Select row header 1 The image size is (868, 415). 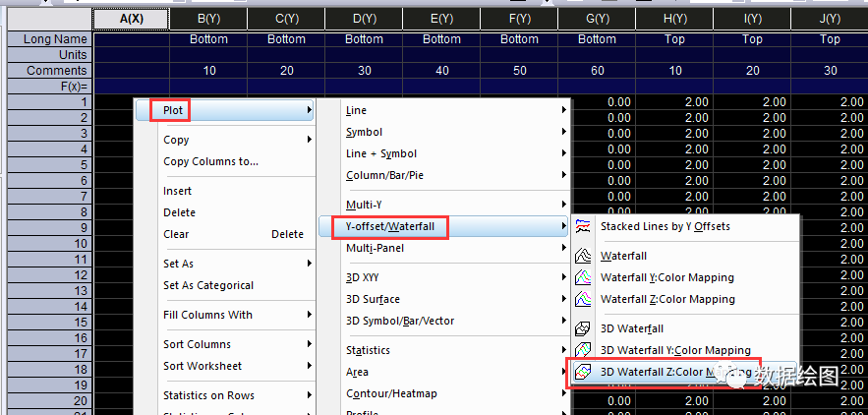[x=50, y=102]
